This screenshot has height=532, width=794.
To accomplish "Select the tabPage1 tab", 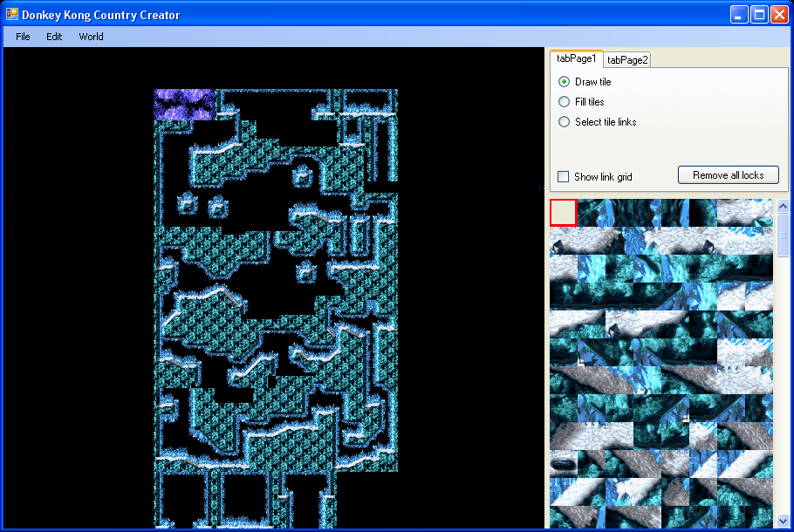I will point(577,58).
